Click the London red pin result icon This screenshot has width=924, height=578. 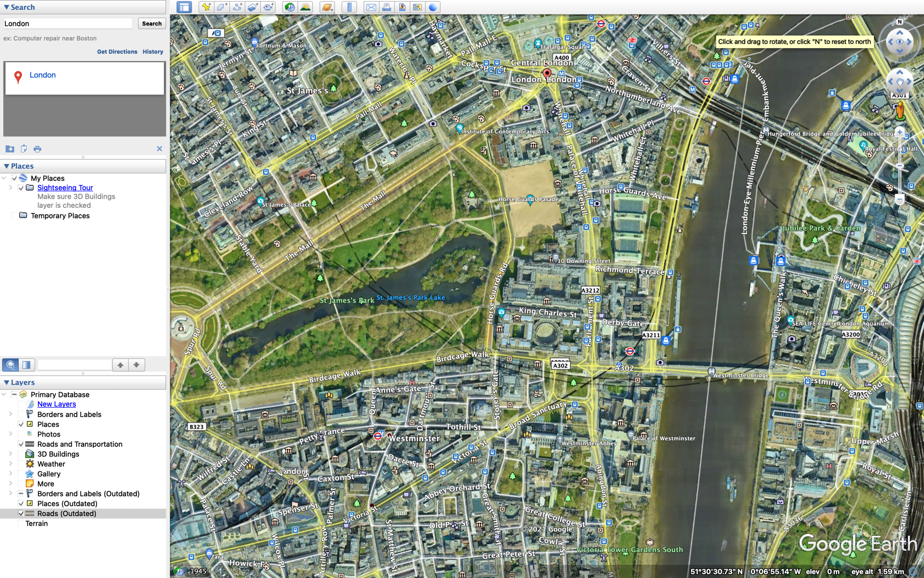18,77
